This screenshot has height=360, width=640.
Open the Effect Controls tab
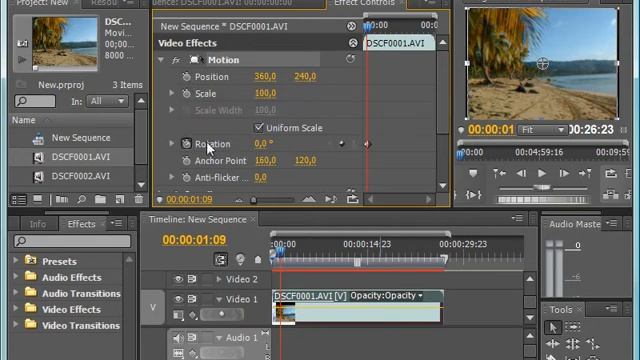click(x=364, y=3)
